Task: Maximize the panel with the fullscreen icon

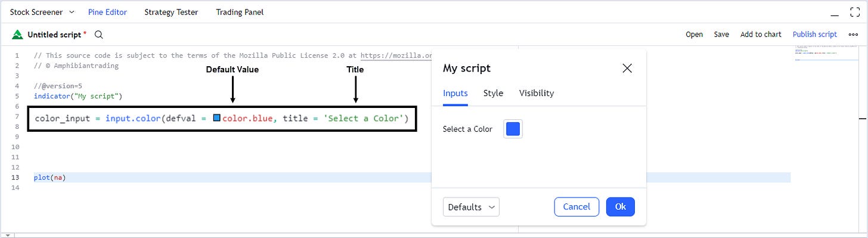Action: click(x=854, y=12)
